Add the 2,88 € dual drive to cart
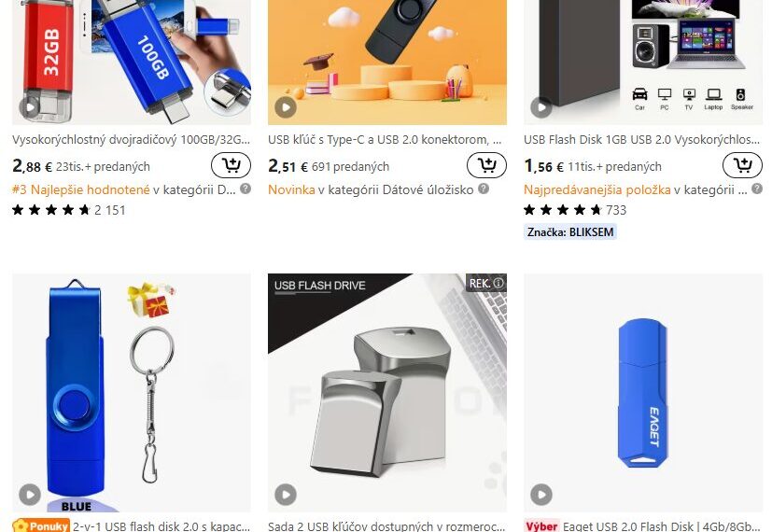Screen dimensions: 772x532 231,165
